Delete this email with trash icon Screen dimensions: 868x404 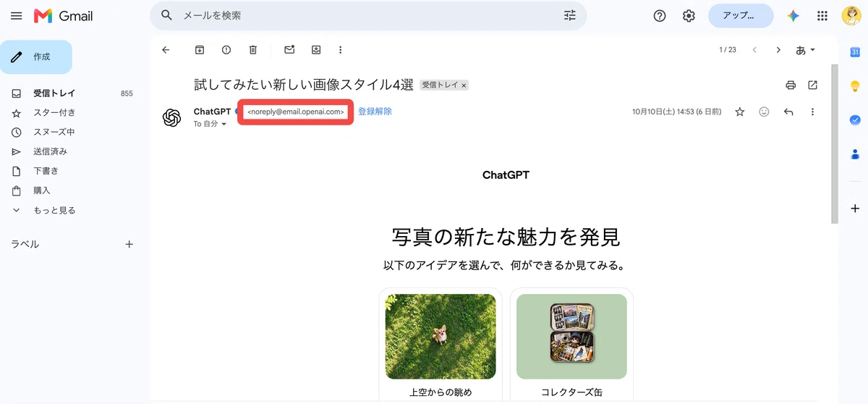tap(253, 50)
